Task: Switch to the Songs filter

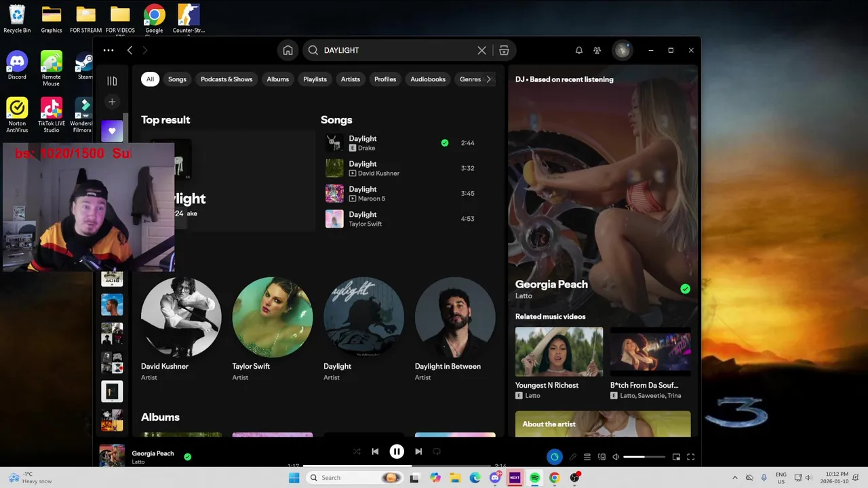Action: click(x=177, y=79)
